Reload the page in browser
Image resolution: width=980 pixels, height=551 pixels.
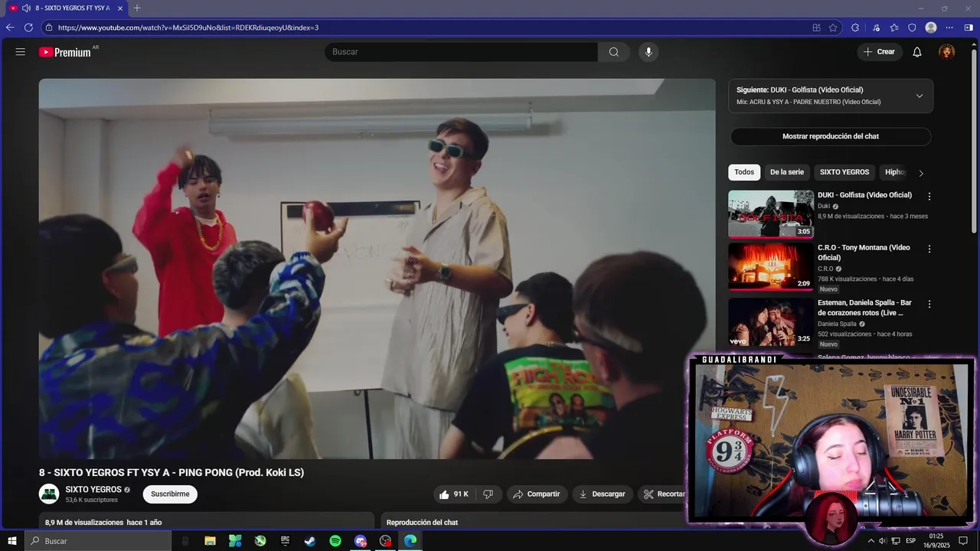pos(28,28)
